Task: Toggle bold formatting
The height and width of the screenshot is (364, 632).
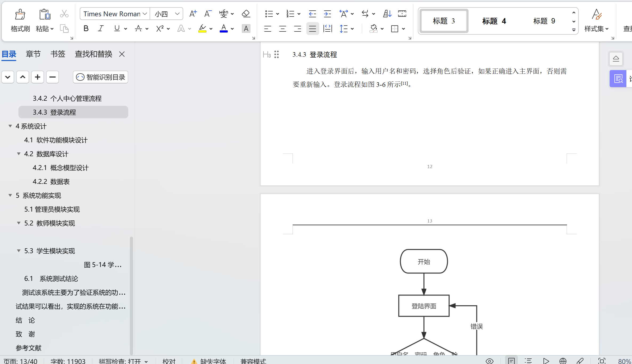Action: point(86,29)
